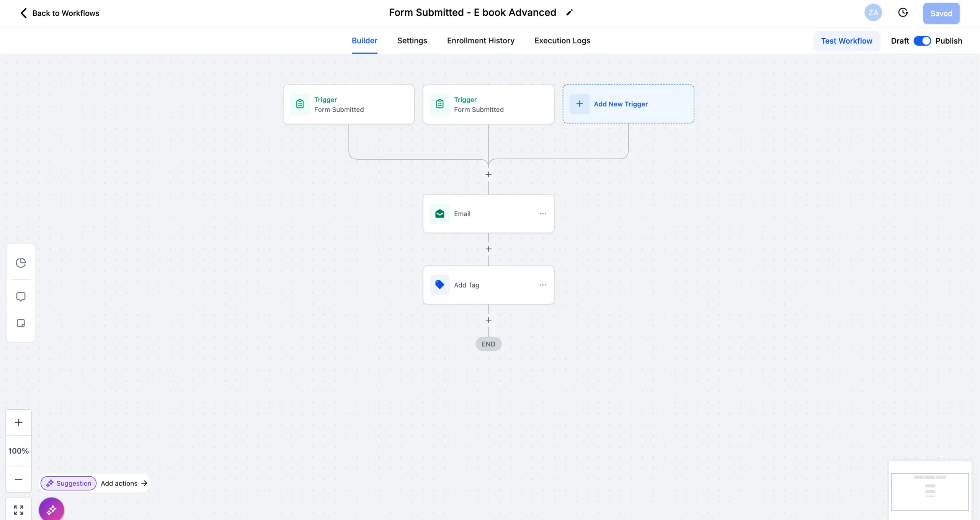
Task: Zoom out of the workflow canvas
Action: tap(18, 479)
